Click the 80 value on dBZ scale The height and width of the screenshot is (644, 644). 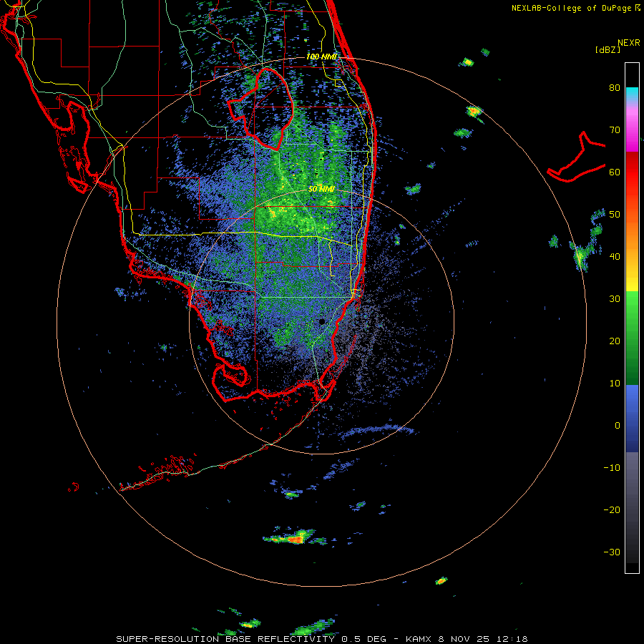(615, 87)
